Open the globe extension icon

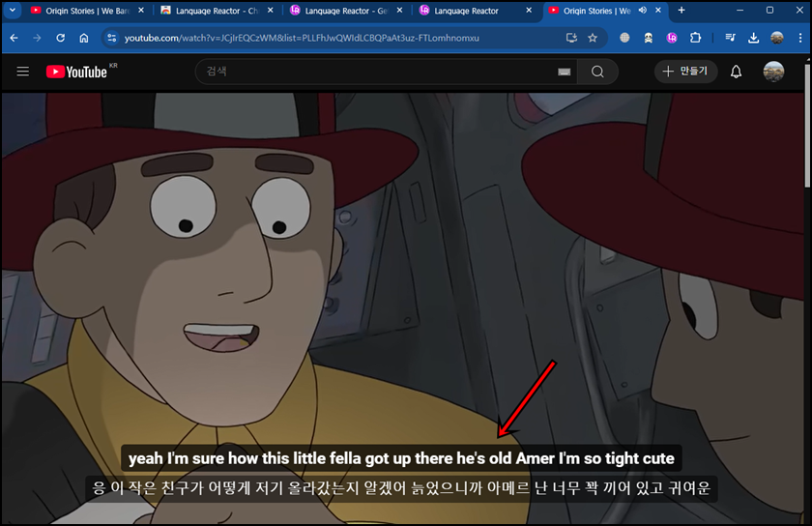(x=624, y=38)
